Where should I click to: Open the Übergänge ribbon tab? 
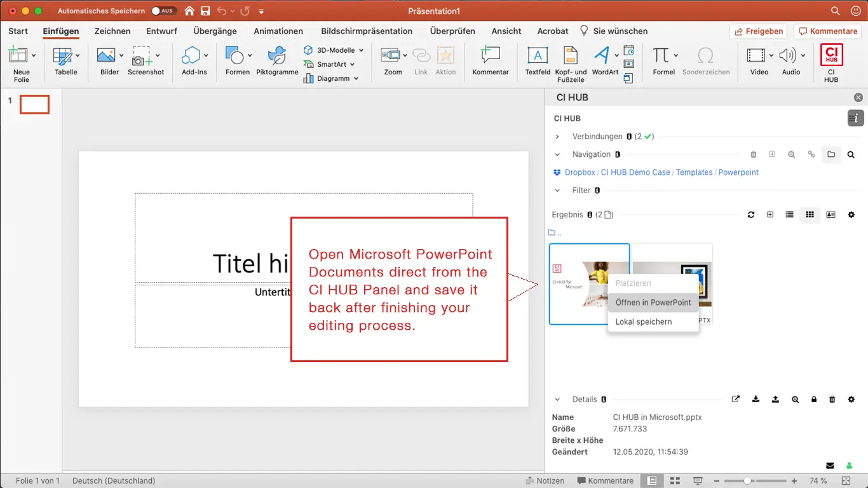click(215, 31)
